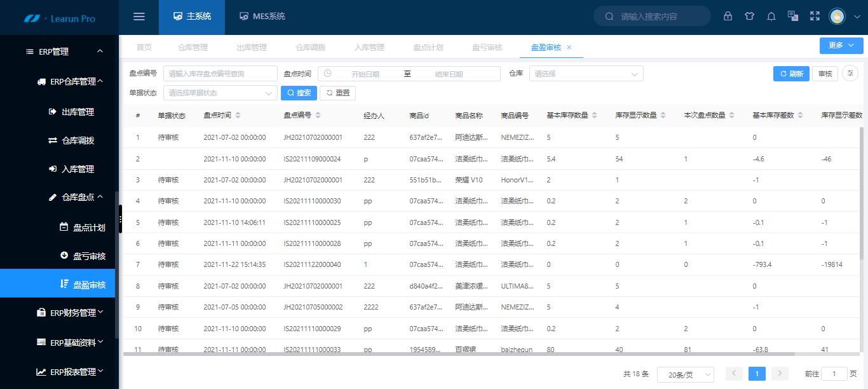Click the 刷新 refresh button
Viewport: 868px width, 389px height.
(x=791, y=73)
